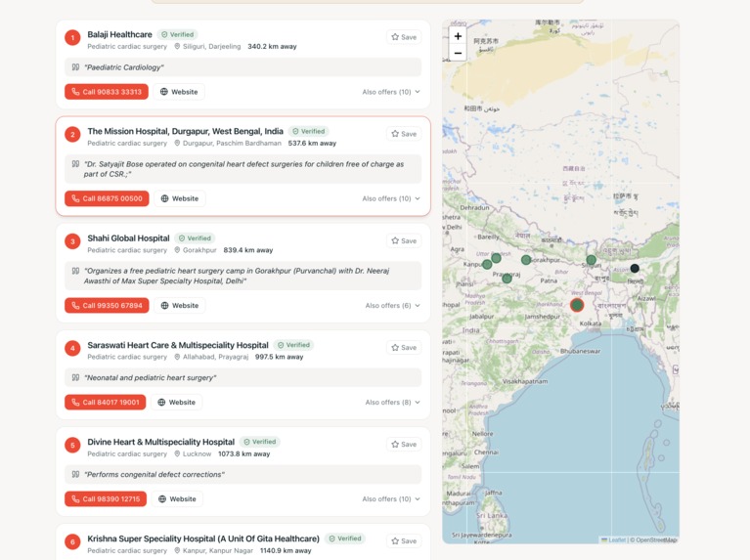This screenshot has width=750, height=560.
Task: Call 84017 19001 for Saraswati Heart Care
Action: coord(106,403)
